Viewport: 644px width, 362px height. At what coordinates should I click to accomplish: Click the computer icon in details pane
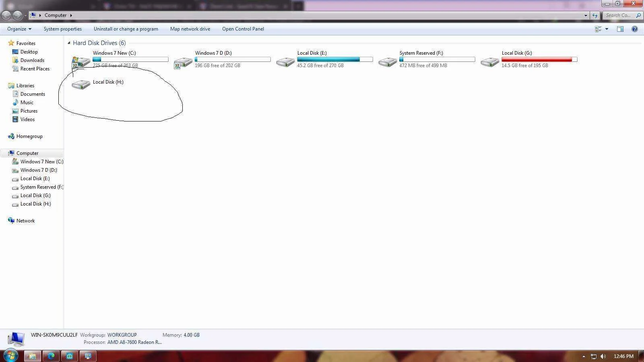[16, 339]
